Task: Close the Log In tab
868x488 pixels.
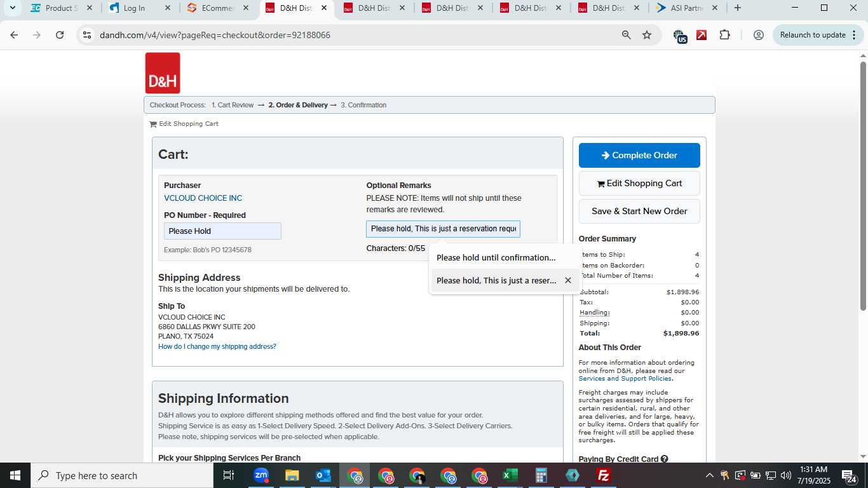Action: pyautogui.click(x=167, y=8)
